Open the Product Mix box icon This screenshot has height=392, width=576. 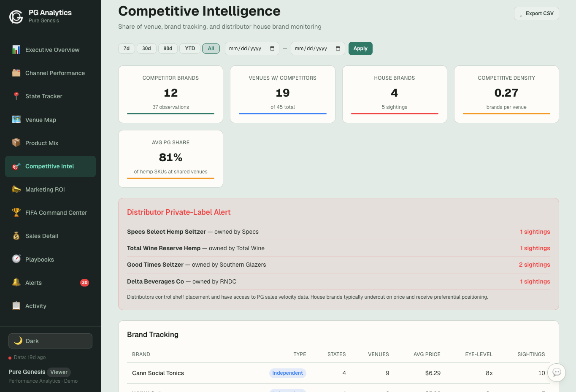pyautogui.click(x=15, y=143)
